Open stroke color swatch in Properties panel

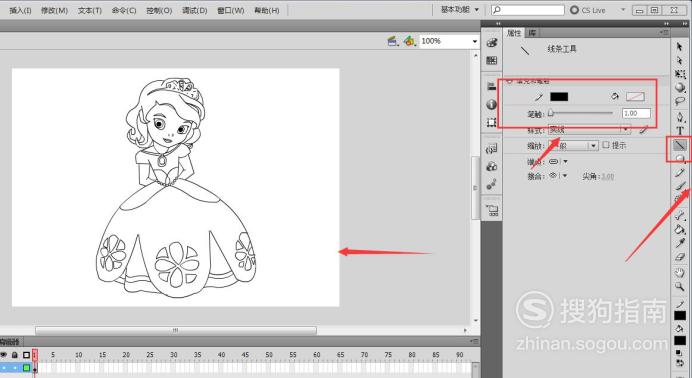(x=559, y=97)
